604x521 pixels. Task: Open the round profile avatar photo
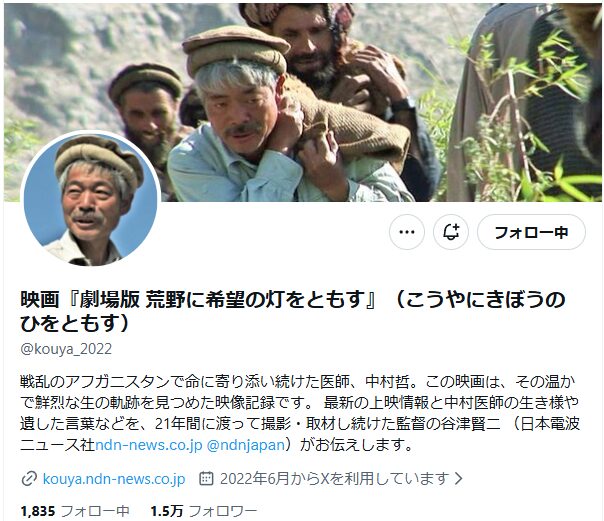tap(91, 199)
